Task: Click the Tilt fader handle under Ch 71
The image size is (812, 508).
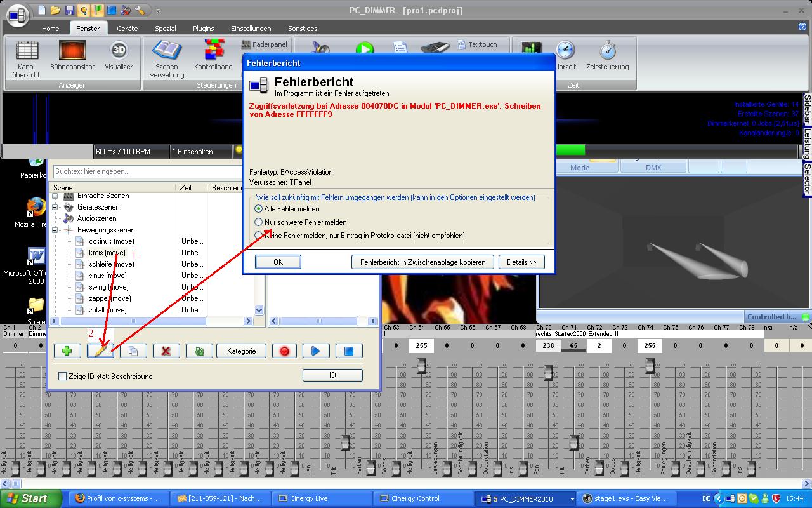Action: point(573,443)
